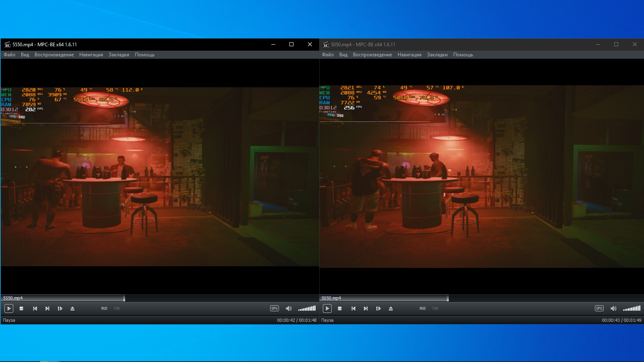Open audio track selector in 5050.mp4 player
The width and height of the screenshot is (644, 362).
click(x=423, y=309)
